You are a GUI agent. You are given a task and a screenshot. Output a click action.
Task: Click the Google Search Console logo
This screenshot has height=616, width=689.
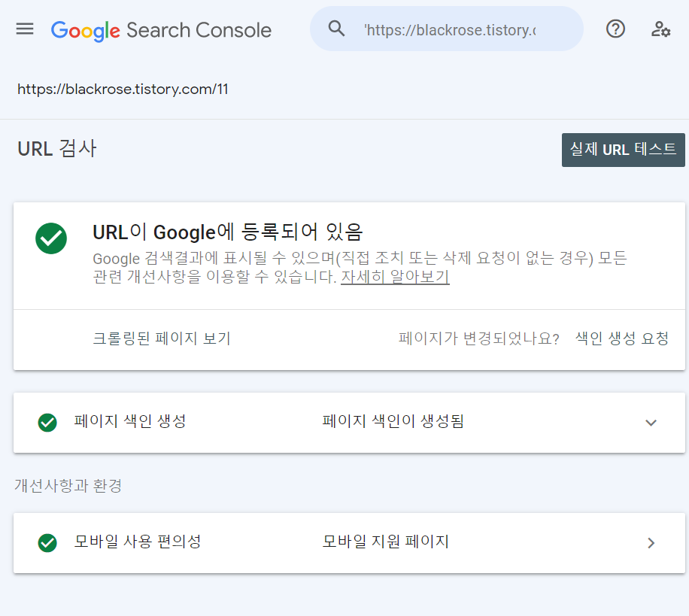point(161,30)
